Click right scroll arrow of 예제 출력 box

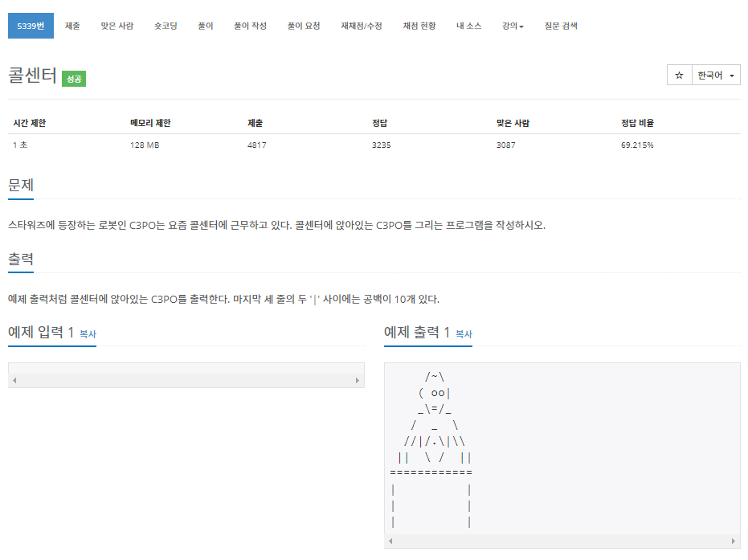tap(734, 541)
